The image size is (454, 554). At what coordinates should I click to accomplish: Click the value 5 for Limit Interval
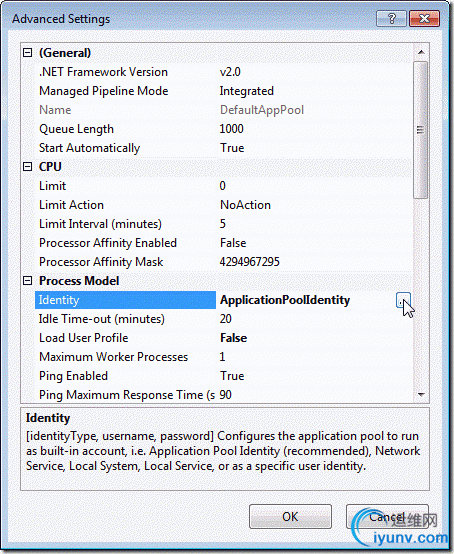click(223, 224)
